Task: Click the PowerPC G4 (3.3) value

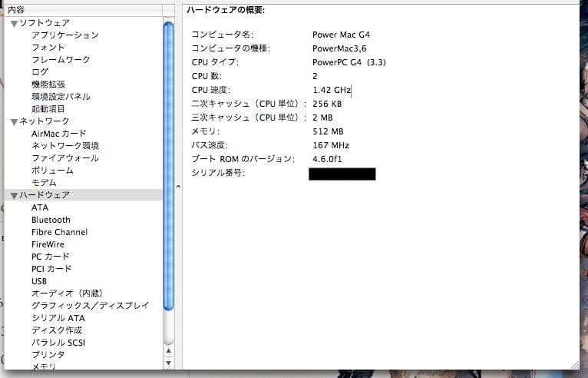Action: (349, 63)
